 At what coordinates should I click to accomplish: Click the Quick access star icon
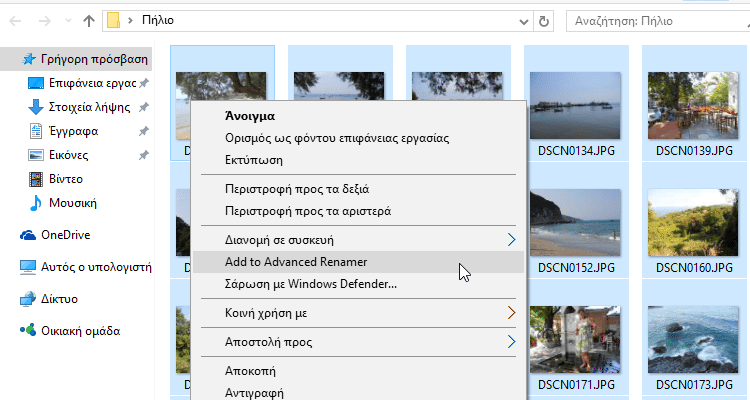click(x=29, y=59)
